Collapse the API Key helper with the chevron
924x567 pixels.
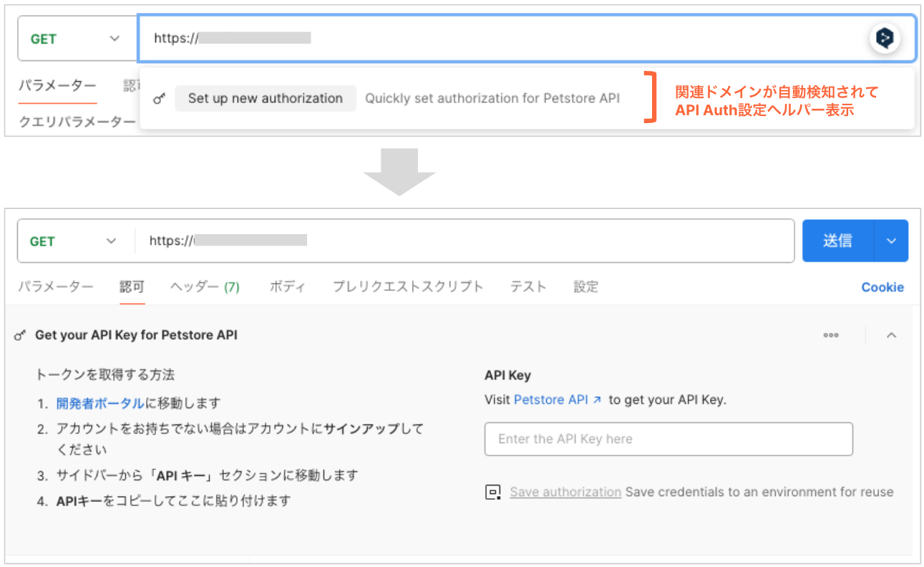(891, 334)
